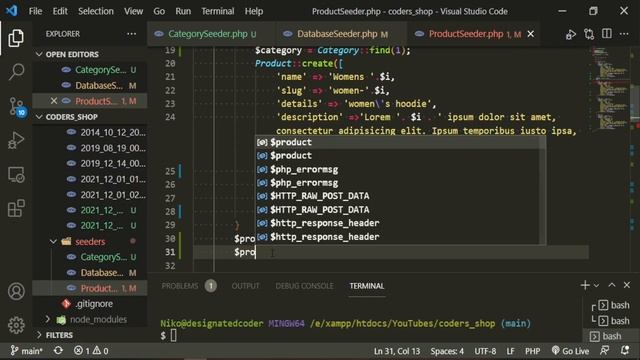This screenshot has height=360, width=640.
Task: Open the File menu
Action: click(x=35, y=11)
